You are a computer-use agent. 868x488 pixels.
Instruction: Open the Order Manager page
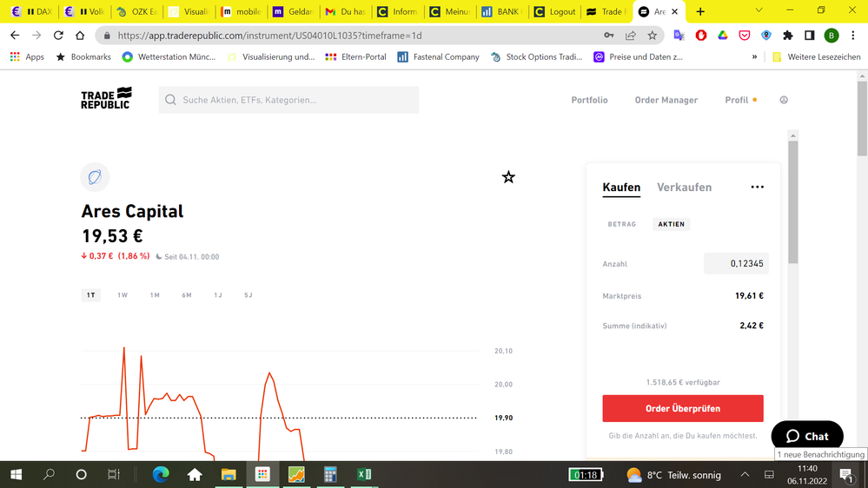pos(666,100)
